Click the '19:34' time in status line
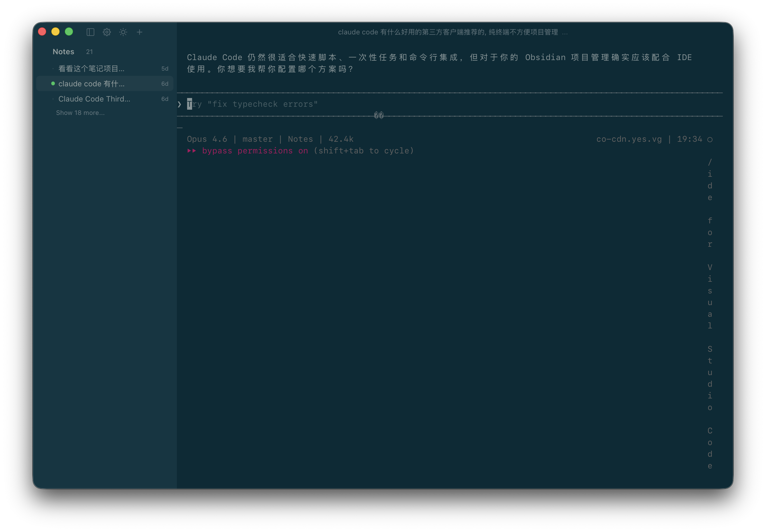 click(689, 139)
